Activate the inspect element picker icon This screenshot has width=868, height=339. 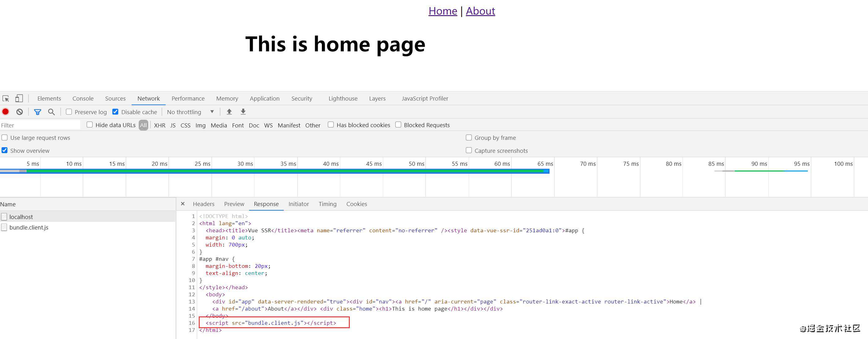pyautogui.click(x=6, y=98)
